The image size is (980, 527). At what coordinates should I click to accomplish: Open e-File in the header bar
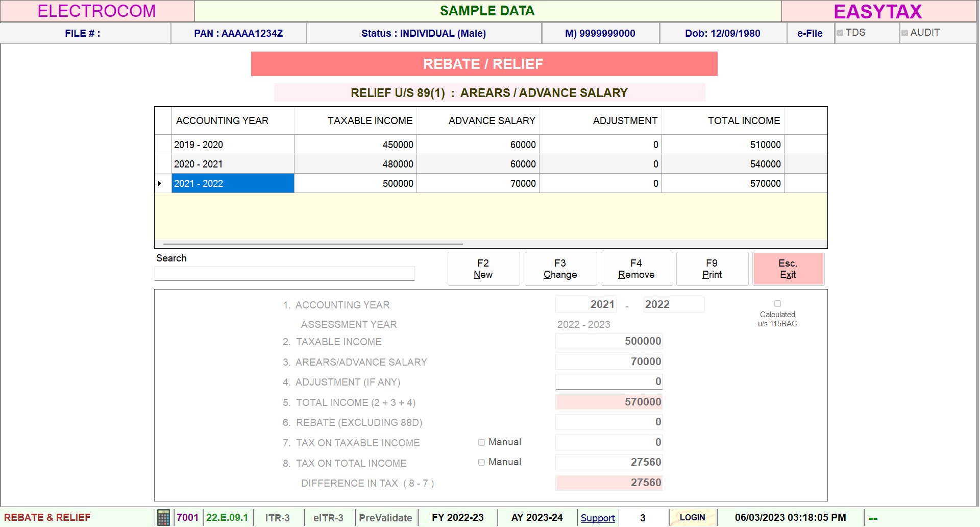[x=810, y=33]
